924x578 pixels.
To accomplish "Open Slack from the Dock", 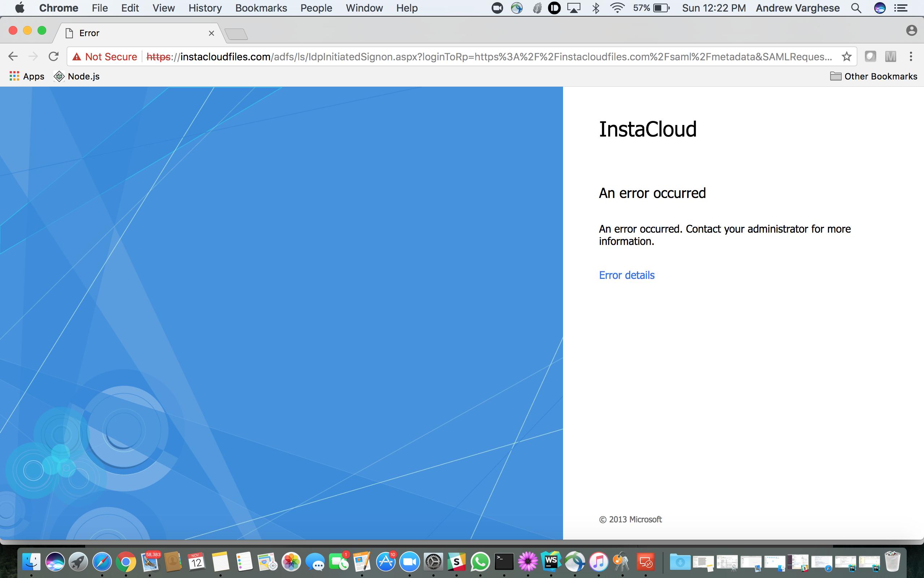I will pos(457,562).
